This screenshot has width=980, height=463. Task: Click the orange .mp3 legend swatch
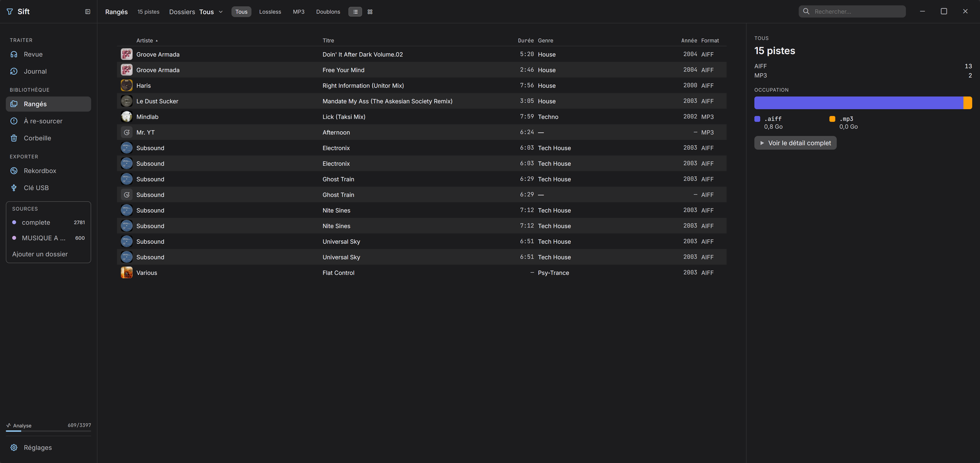(x=832, y=119)
